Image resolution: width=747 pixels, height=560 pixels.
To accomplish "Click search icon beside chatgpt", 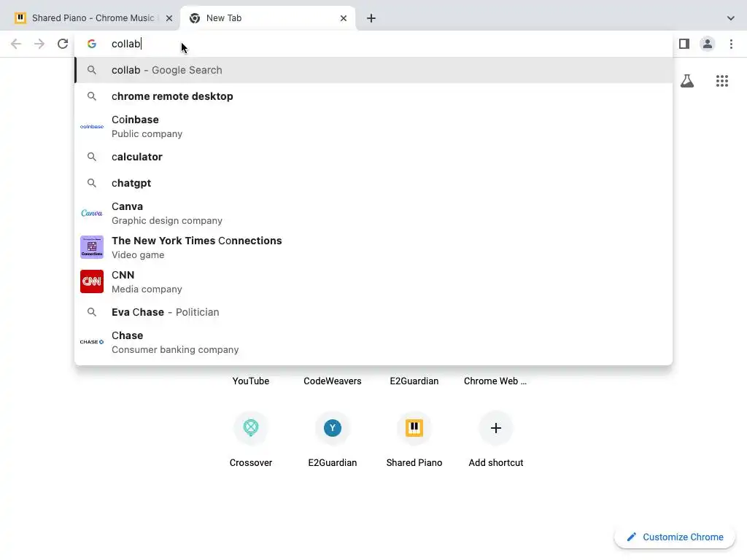I will pyautogui.click(x=92, y=183).
